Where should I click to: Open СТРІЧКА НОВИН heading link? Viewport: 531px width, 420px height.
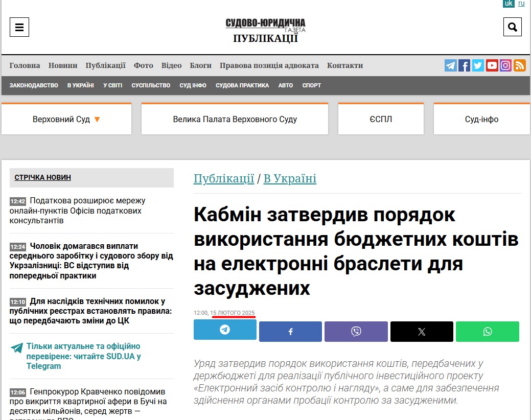42,177
